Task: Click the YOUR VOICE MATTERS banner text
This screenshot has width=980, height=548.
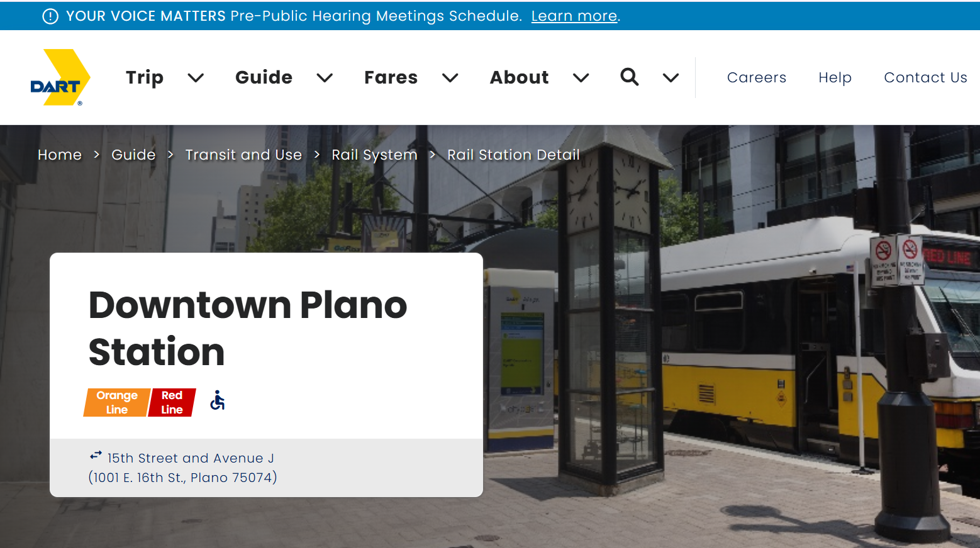Action: point(146,16)
